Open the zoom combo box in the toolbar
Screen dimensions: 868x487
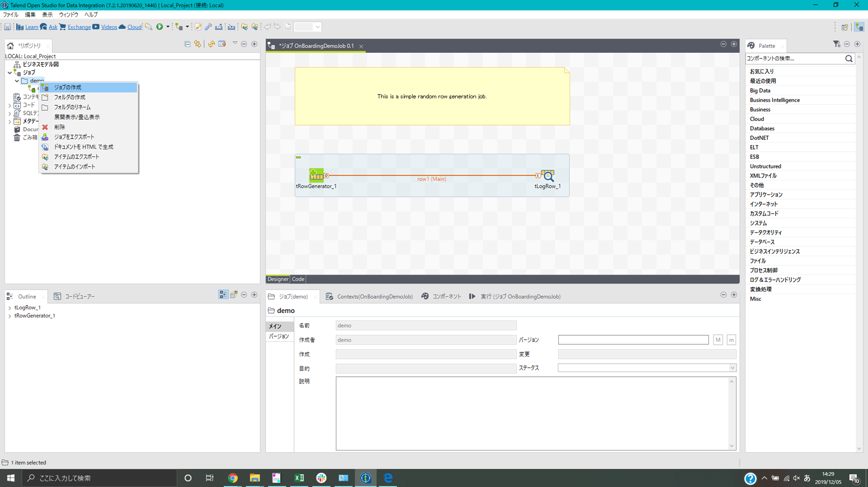pos(307,27)
